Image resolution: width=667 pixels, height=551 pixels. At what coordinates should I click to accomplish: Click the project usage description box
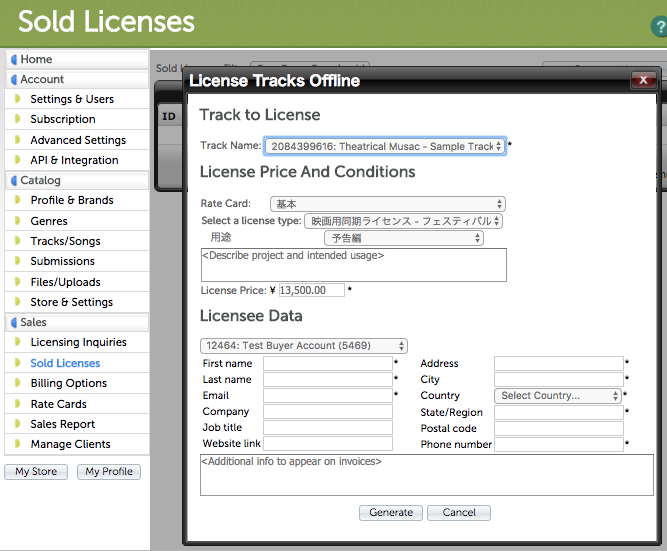pyautogui.click(x=353, y=265)
